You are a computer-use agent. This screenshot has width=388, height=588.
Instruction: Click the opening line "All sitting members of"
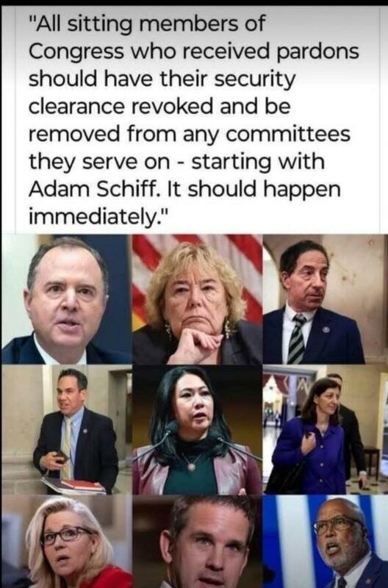(146, 24)
